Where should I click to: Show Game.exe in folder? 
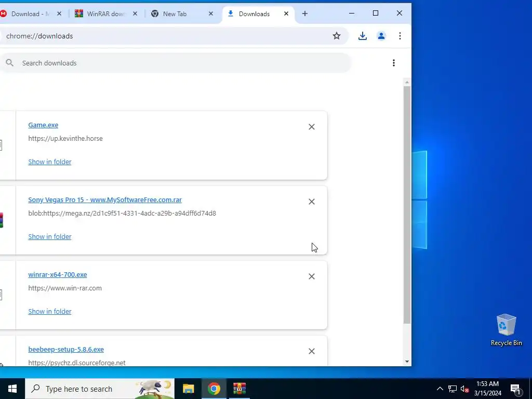[x=49, y=162]
